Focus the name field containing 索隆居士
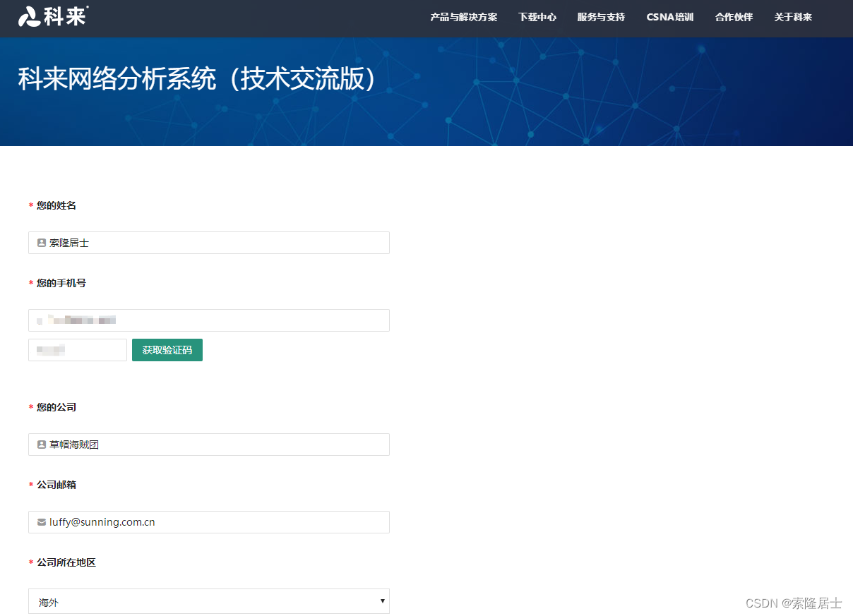853x616 pixels. coord(209,243)
